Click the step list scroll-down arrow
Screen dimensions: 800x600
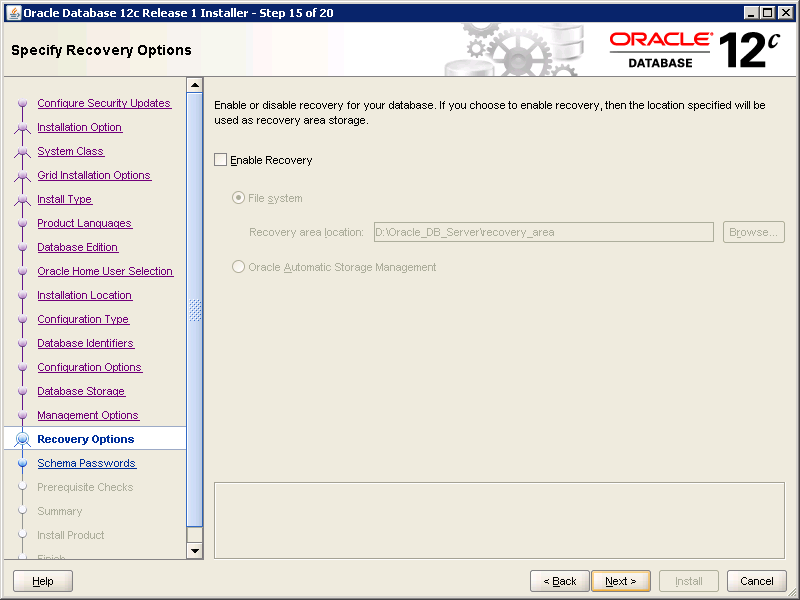(x=195, y=551)
